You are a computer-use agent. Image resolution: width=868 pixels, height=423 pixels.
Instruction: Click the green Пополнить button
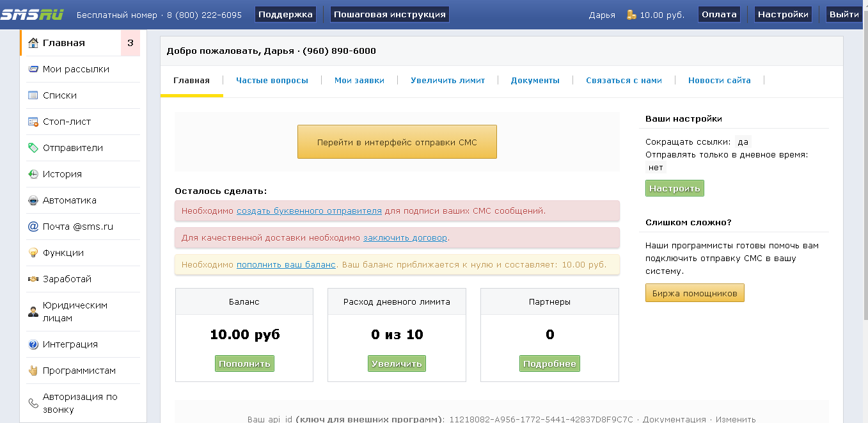point(244,363)
